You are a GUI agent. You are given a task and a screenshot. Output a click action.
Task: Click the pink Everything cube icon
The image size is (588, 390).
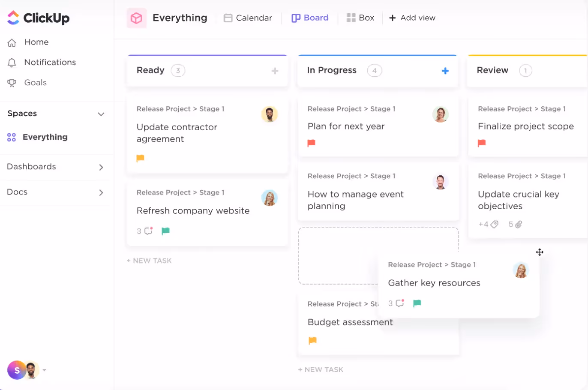[x=137, y=18]
